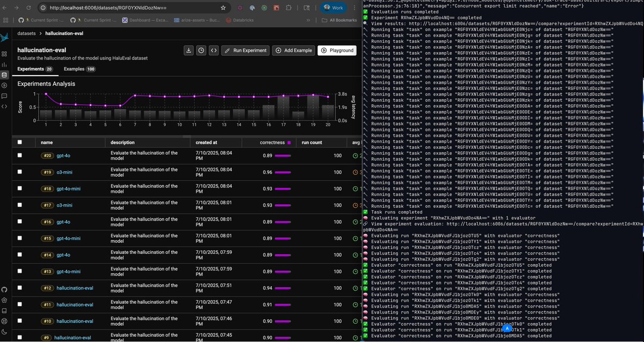Click the Phoenix bird logo
The image size is (644, 342).
[x=4, y=37]
